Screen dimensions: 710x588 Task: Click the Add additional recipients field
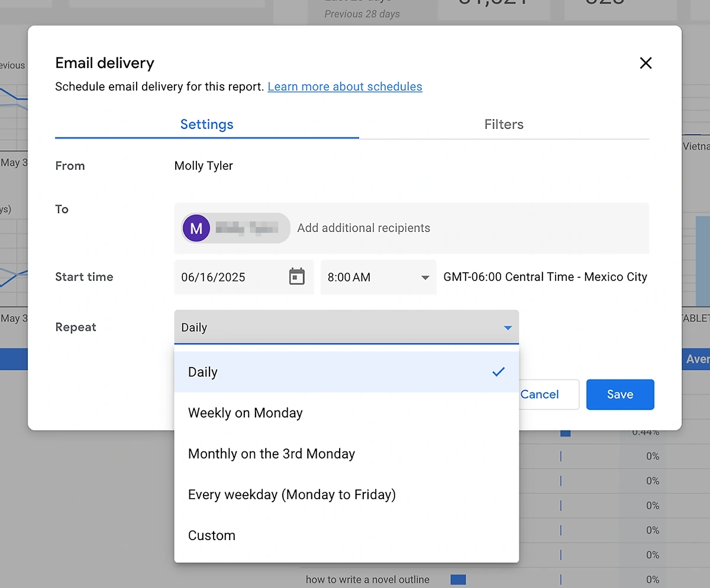(x=363, y=228)
